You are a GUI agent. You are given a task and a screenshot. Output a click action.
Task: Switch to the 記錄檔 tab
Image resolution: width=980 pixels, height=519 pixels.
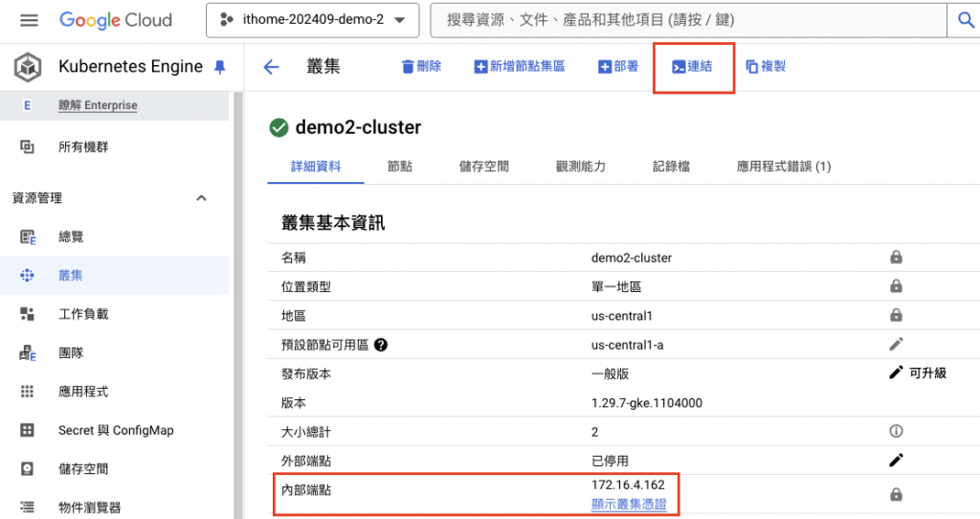coord(671,167)
